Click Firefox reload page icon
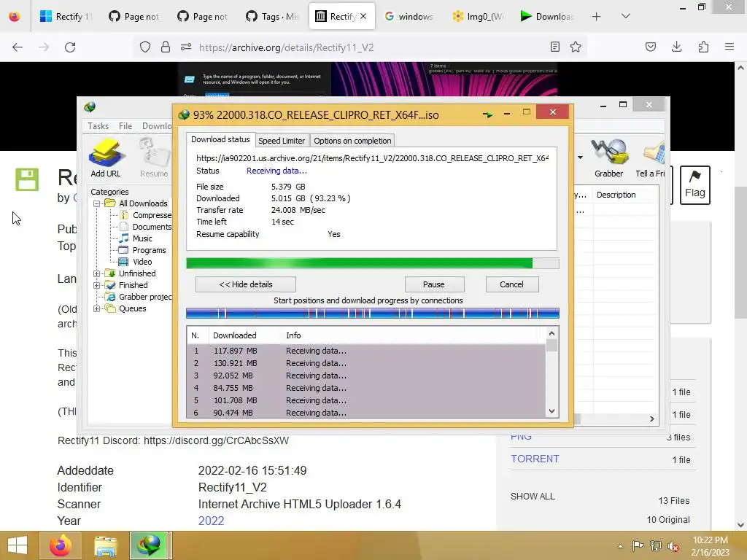 (70, 47)
